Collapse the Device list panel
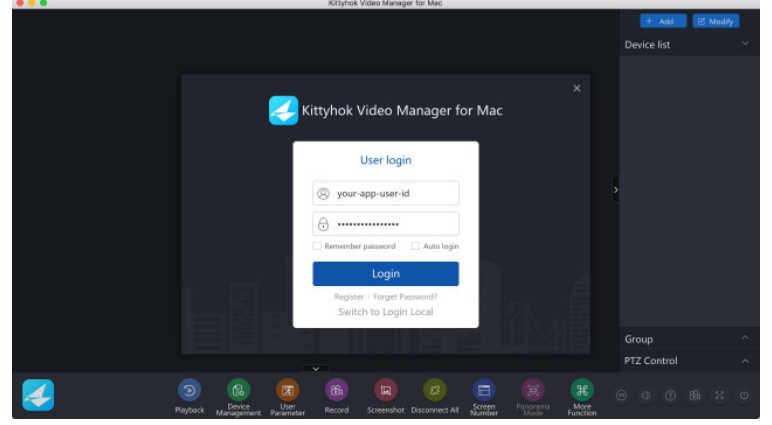This screenshot has height=425, width=772. coord(745,43)
